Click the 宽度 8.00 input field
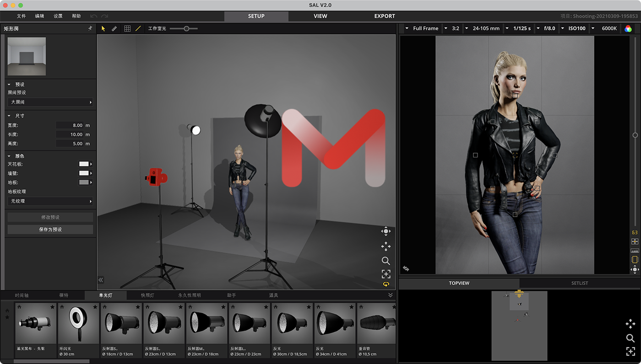The height and width of the screenshot is (364, 641). click(x=70, y=125)
